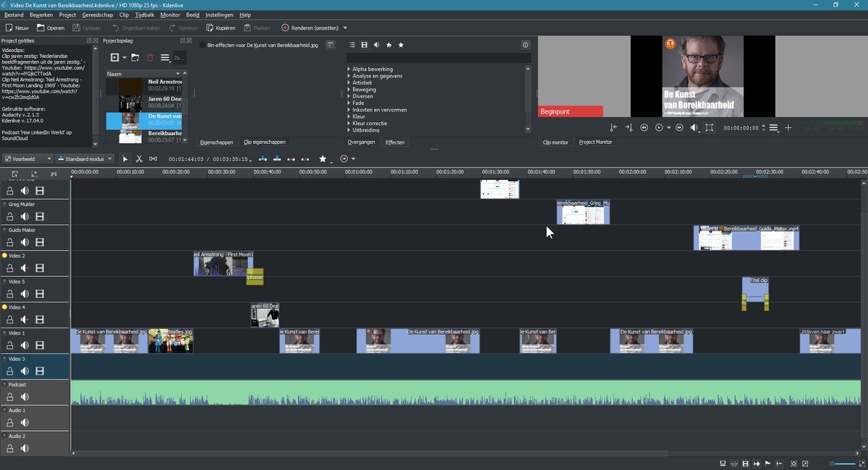Switch to the Eigenschappen tab

(x=216, y=142)
